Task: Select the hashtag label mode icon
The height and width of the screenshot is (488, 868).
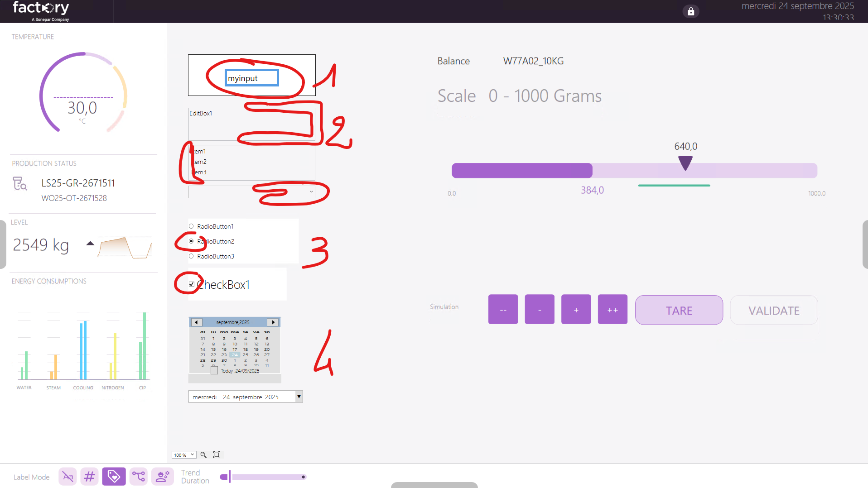Action: point(90,477)
